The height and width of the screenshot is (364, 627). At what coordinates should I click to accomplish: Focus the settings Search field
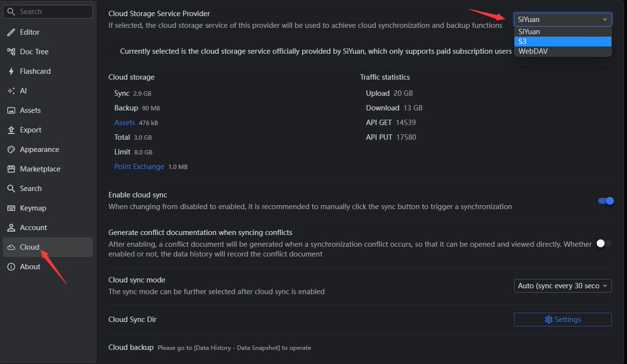[48, 11]
